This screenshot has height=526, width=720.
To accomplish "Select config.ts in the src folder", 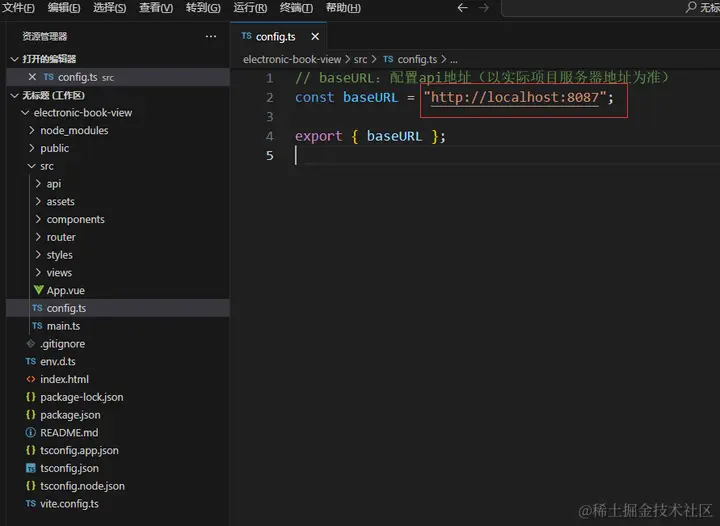I will [118, 308].
